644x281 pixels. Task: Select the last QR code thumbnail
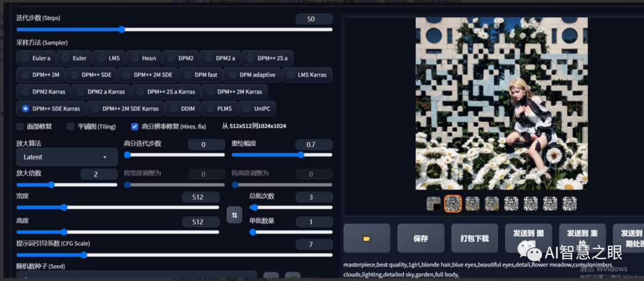[x=569, y=204]
